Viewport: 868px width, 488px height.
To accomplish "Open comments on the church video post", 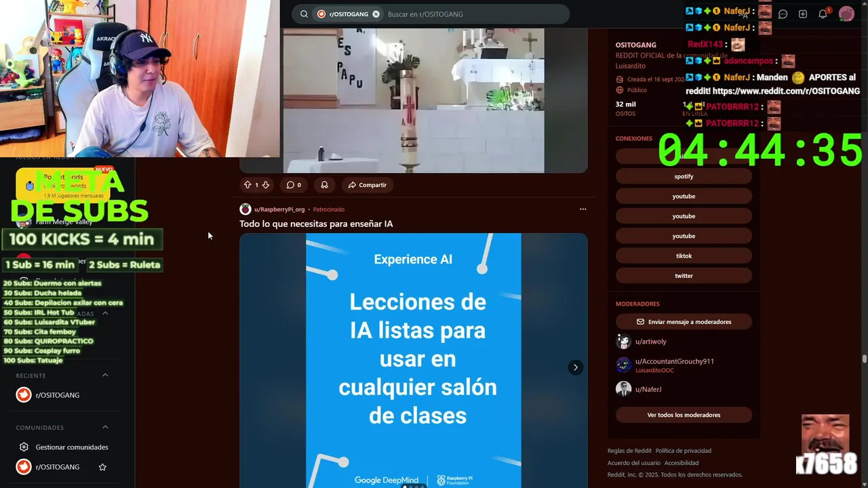I will [x=294, y=184].
